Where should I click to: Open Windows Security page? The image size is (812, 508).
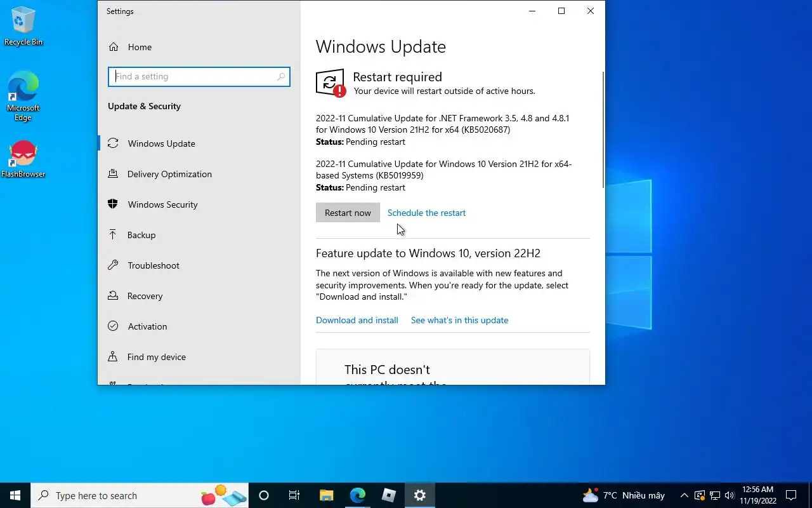click(x=162, y=204)
